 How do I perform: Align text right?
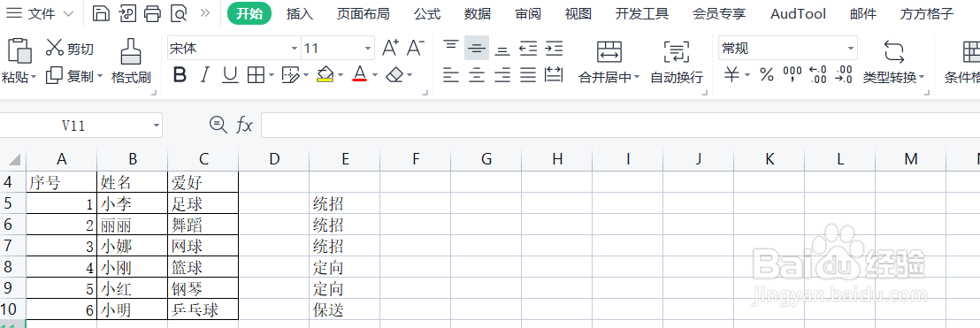pyautogui.click(x=502, y=76)
